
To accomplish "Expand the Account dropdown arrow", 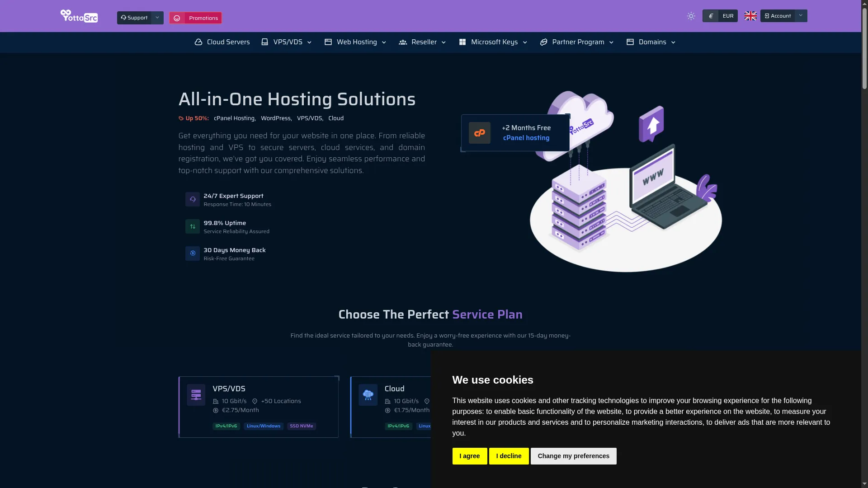I will 801,16.
